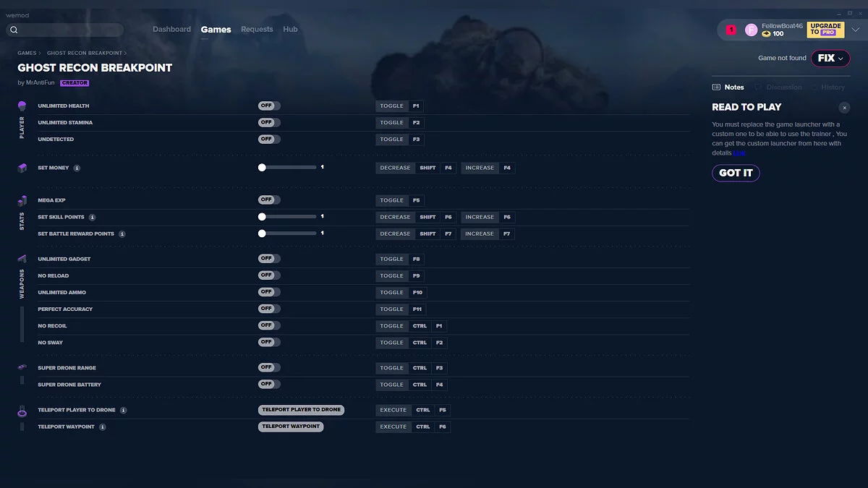Enable Super Drone Battery

pyautogui.click(x=268, y=384)
